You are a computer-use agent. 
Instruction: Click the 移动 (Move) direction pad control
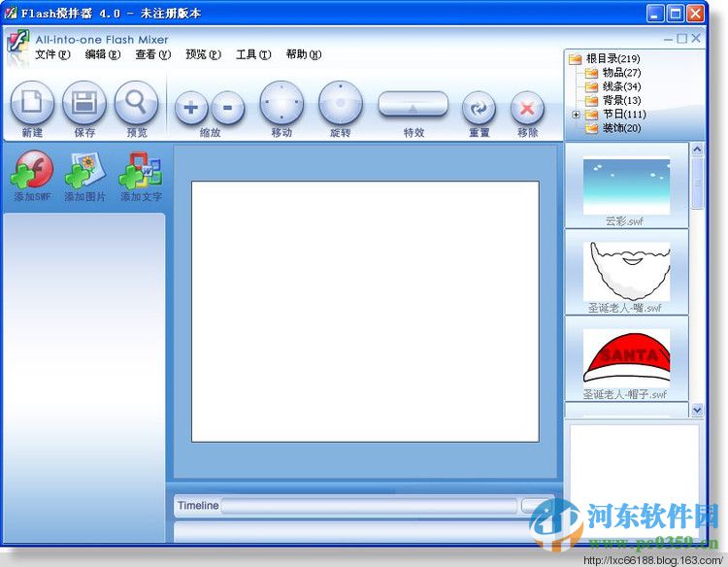(x=281, y=103)
